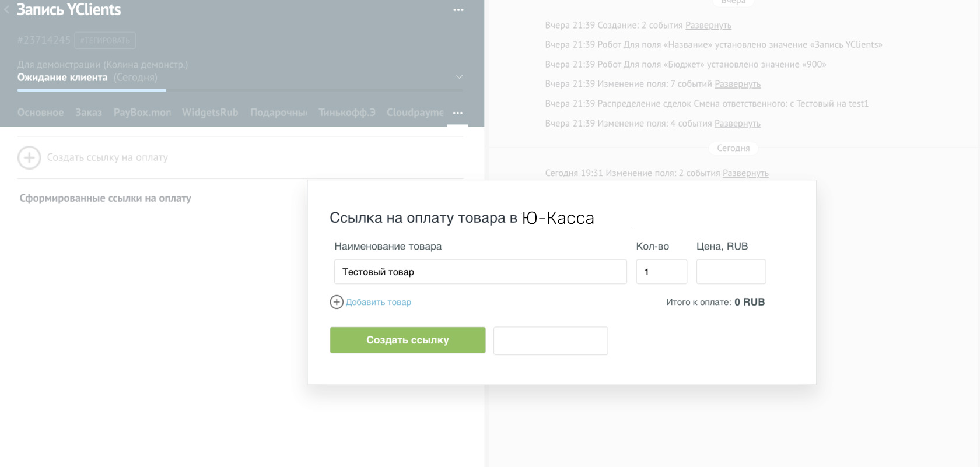Click the back arrow beside Запись YClients
Screen dimensions: 980x467
pyautogui.click(x=6, y=9)
